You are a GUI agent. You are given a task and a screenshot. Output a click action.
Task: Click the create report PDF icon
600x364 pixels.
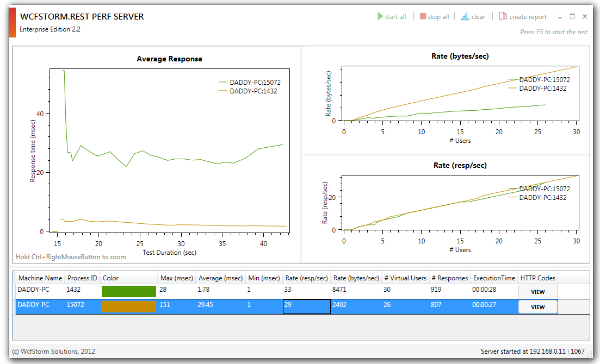click(x=503, y=16)
